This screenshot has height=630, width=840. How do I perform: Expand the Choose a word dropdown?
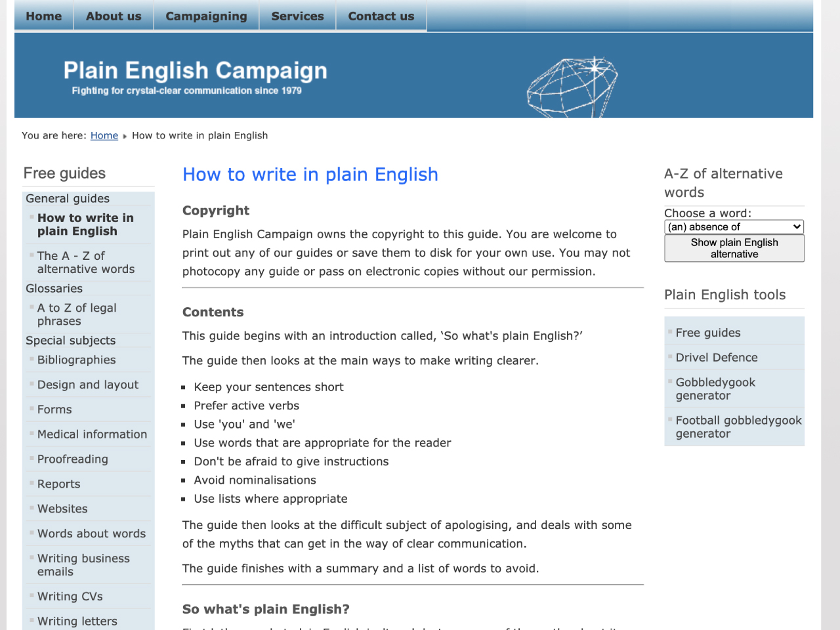(734, 227)
